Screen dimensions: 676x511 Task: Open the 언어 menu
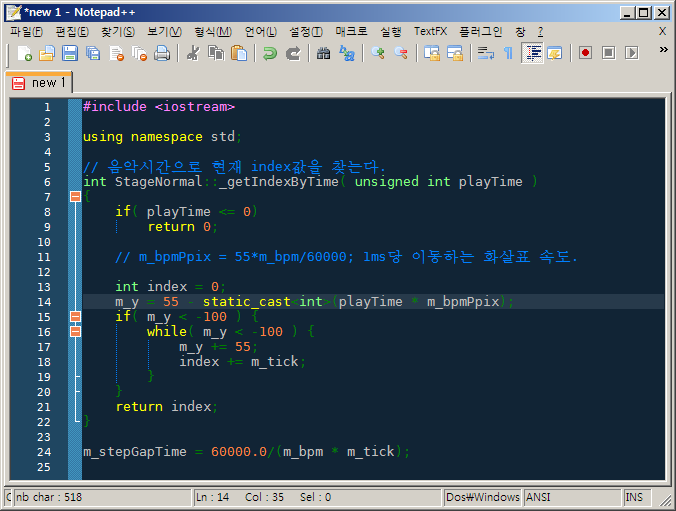(260, 31)
